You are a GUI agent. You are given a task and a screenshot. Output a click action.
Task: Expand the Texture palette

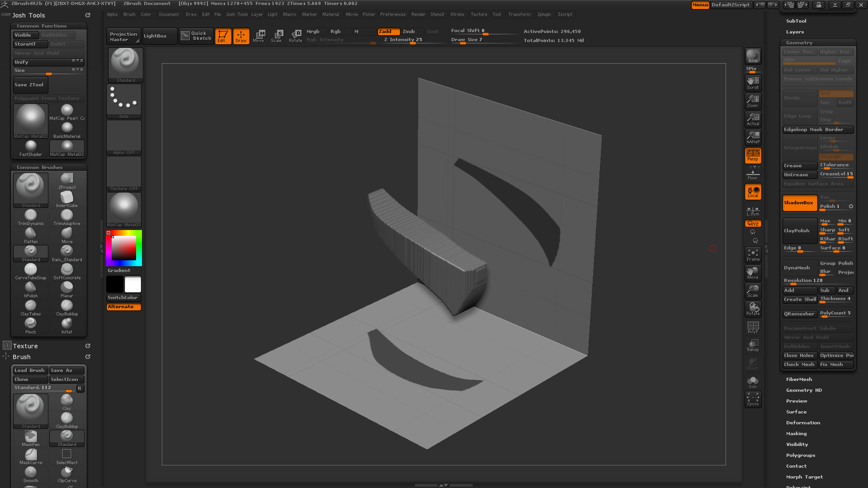pyautogui.click(x=25, y=346)
